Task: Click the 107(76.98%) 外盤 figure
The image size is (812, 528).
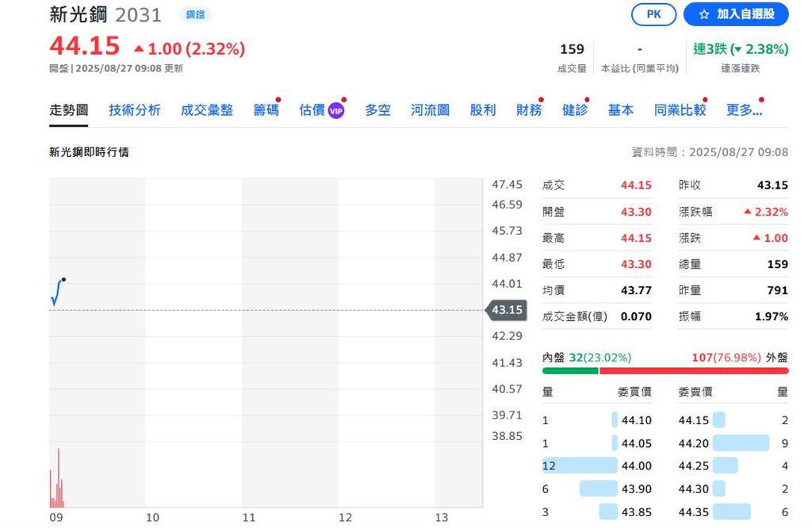Action: (726, 358)
